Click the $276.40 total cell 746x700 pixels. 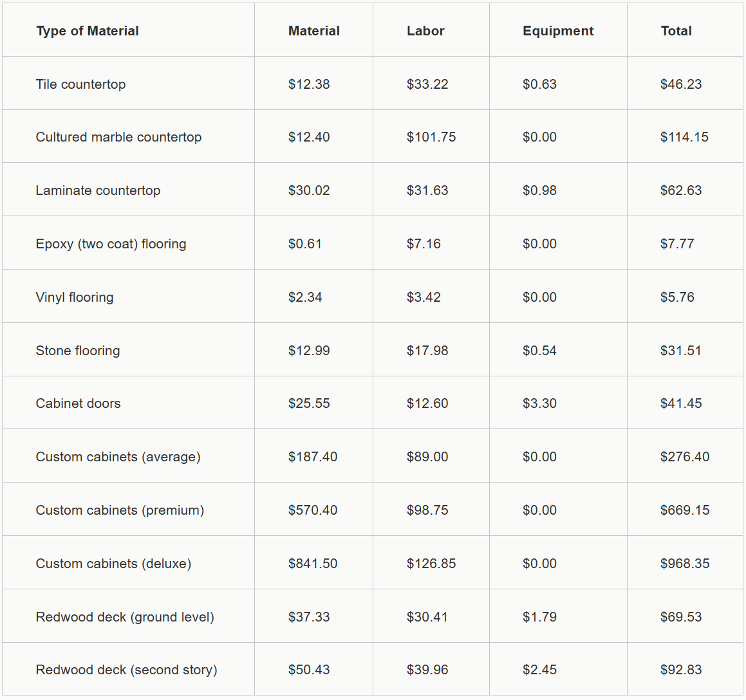[x=685, y=457]
